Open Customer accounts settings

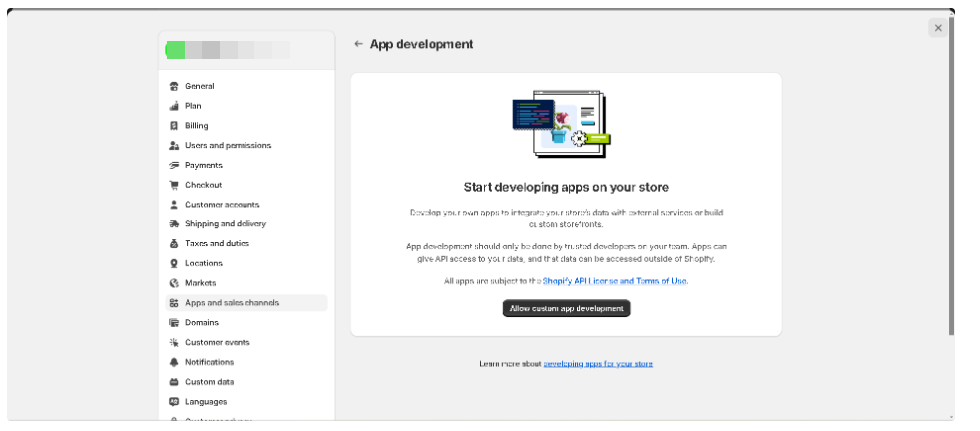[x=222, y=205]
